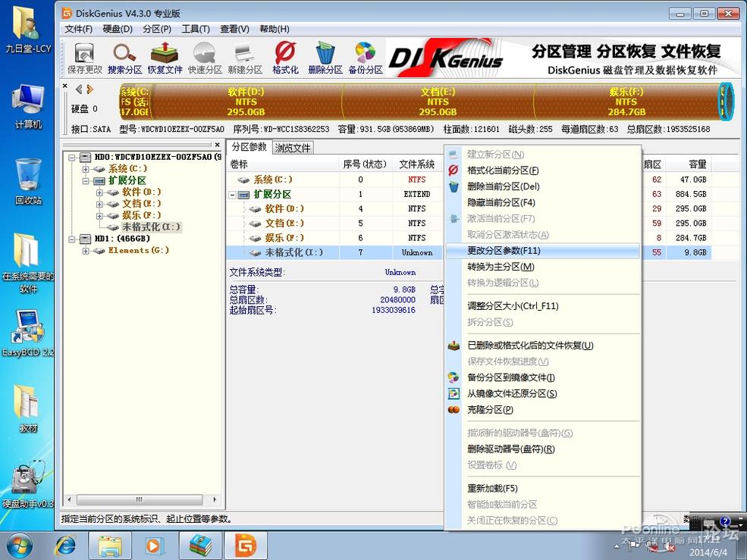
Task: Choose 重新加载(F5) in context menu
Action: tap(543, 489)
